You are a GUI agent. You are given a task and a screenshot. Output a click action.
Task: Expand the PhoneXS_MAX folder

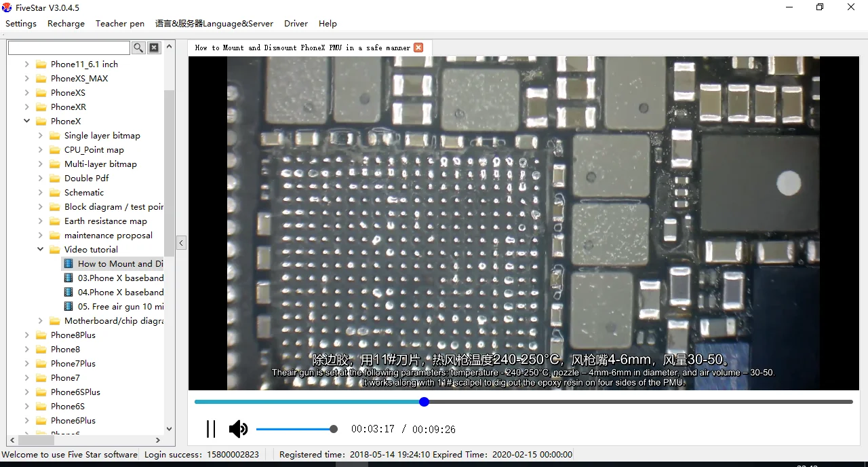pos(27,79)
